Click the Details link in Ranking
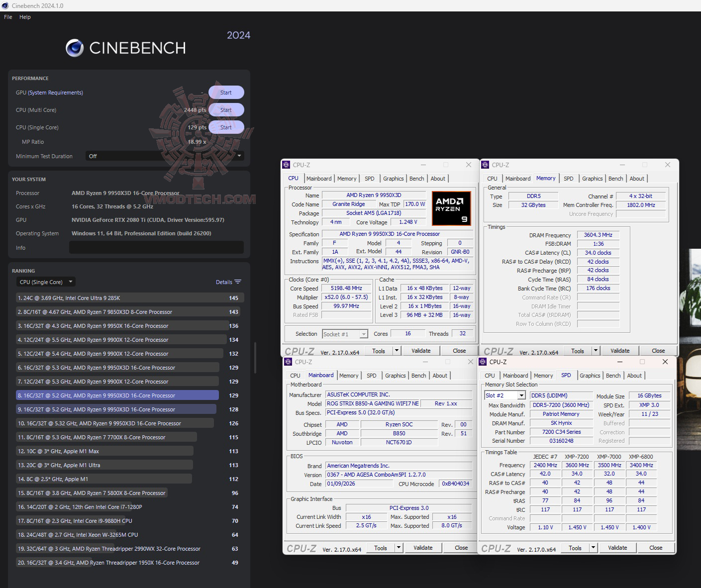The image size is (701, 588). coord(224,282)
